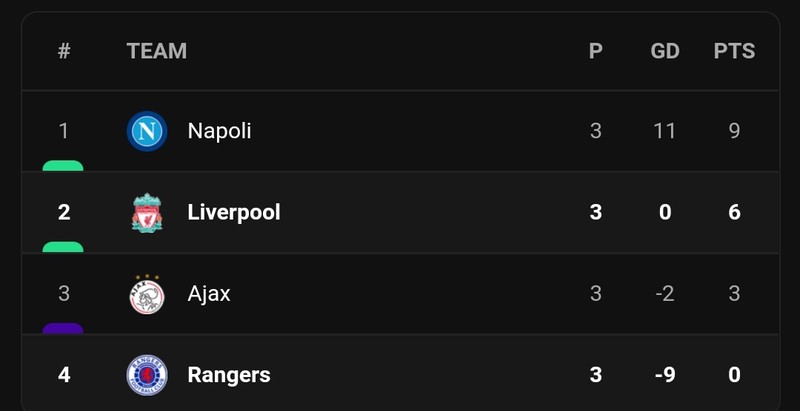The width and height of the screenshot is (800, 411).
Task: Click the P column header
Action: click(x=595, y=51)
